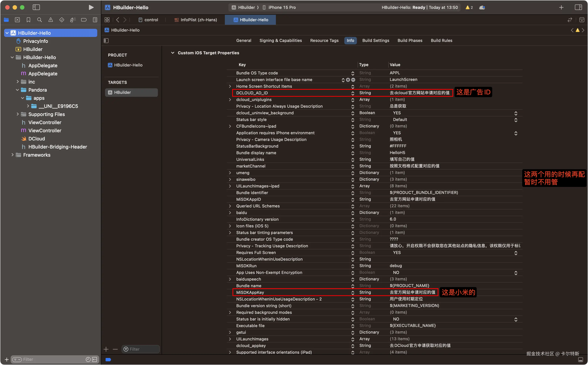Open the Breakpoint navigator icon
This screenshot has height=365, width=588.
pyautogui.click(x=84, y=20)
